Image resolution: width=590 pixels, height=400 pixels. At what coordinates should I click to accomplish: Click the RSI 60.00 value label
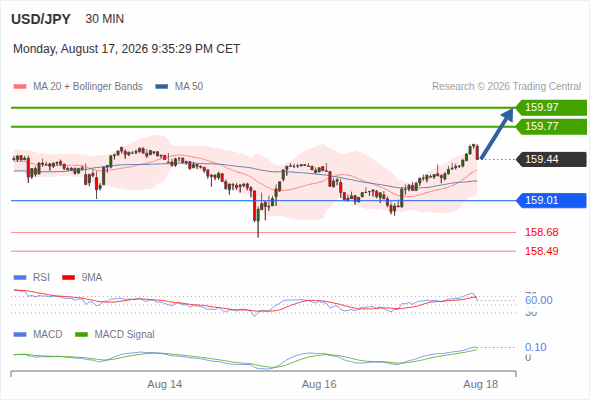coord(539,300)
